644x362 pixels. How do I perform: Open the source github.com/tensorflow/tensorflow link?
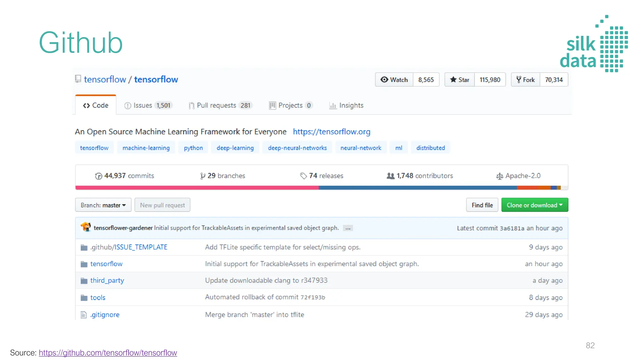click(x=108, y=353)
